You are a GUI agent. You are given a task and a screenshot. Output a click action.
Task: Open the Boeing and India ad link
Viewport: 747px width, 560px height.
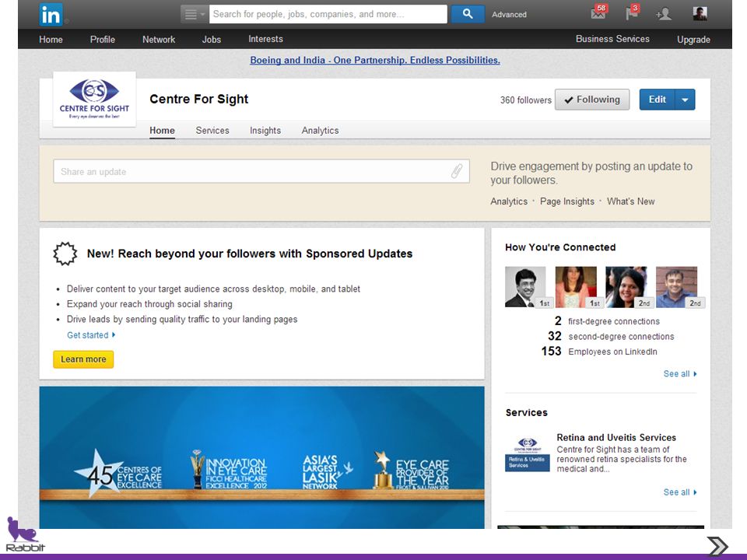click(375, 60)
